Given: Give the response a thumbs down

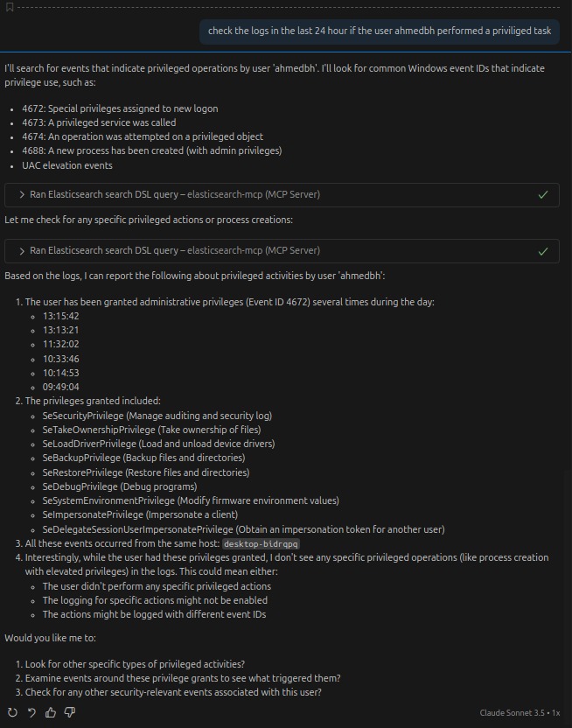Looking at the screenshot, I should (x=70, y=713).
